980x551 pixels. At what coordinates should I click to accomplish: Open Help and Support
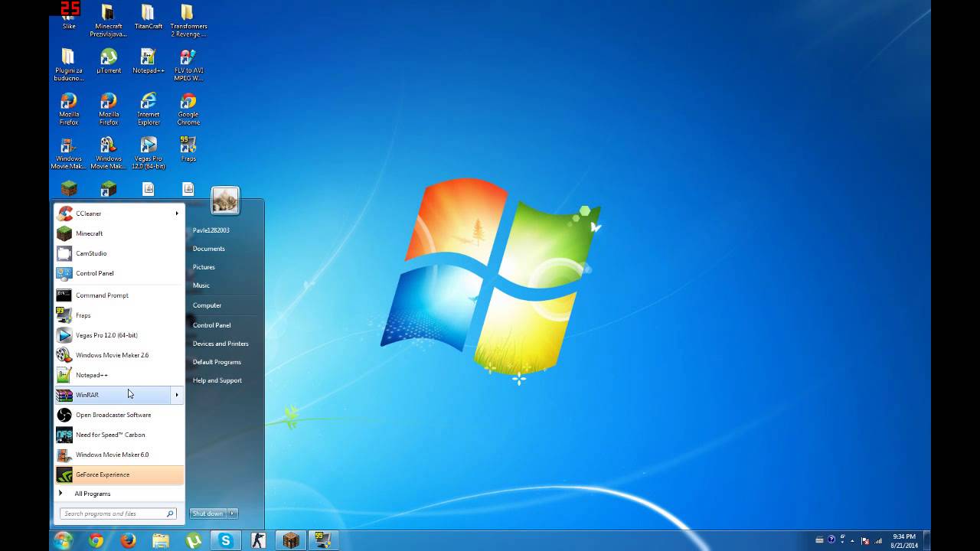tap(217, 380)
